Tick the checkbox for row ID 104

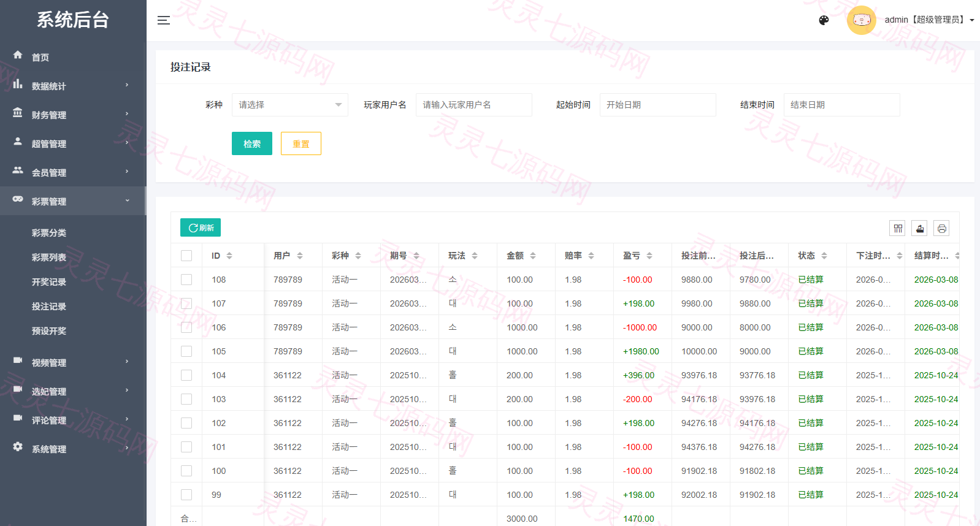point(186,375)
